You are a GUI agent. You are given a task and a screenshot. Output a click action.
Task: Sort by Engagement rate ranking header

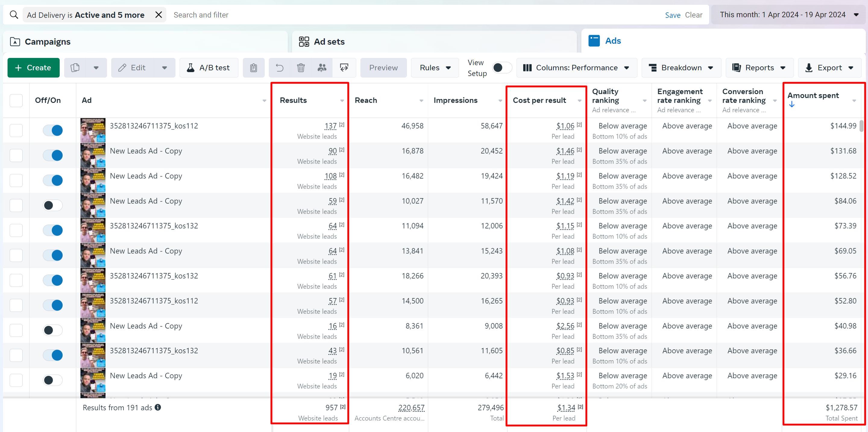(680, 96)
